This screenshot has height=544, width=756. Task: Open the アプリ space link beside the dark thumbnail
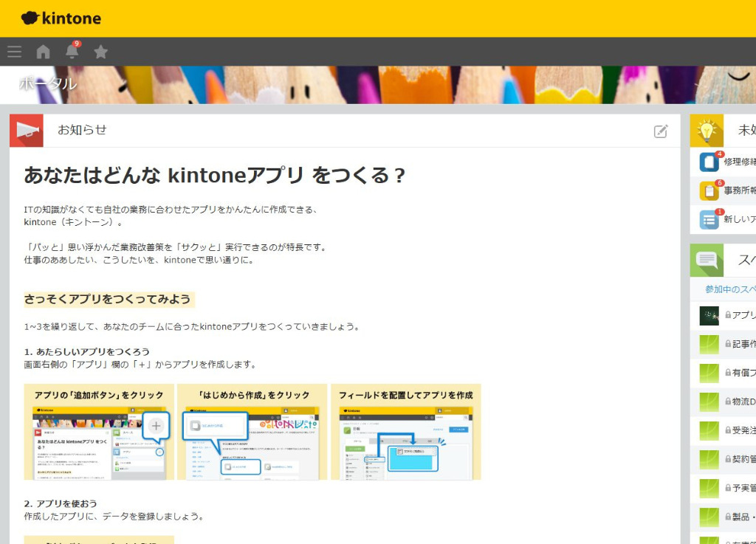coord(744,315)
